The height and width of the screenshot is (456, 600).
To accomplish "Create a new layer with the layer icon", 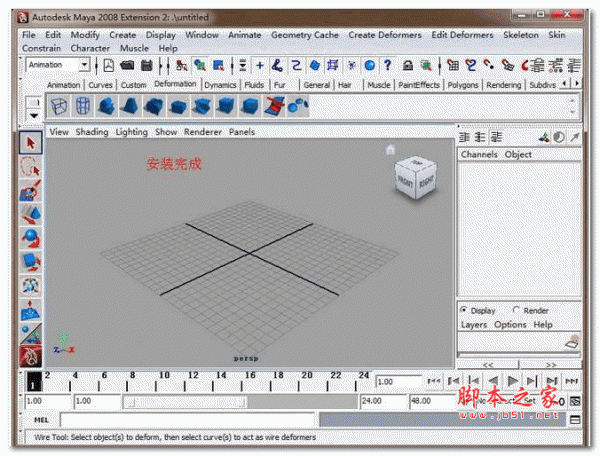I will point(571,343).
